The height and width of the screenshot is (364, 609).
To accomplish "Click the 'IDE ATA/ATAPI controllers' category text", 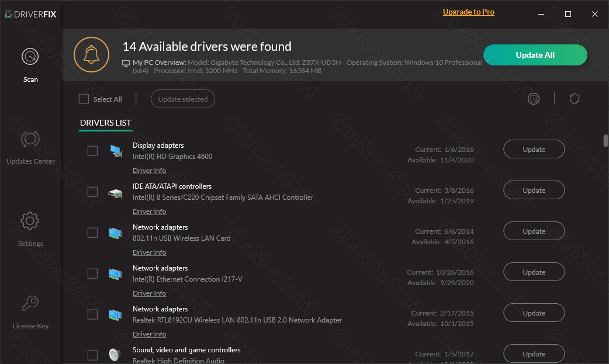I will click(172, 186).
